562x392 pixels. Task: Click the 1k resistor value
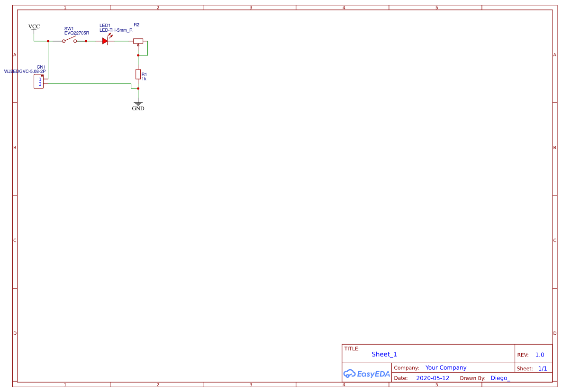144,79
